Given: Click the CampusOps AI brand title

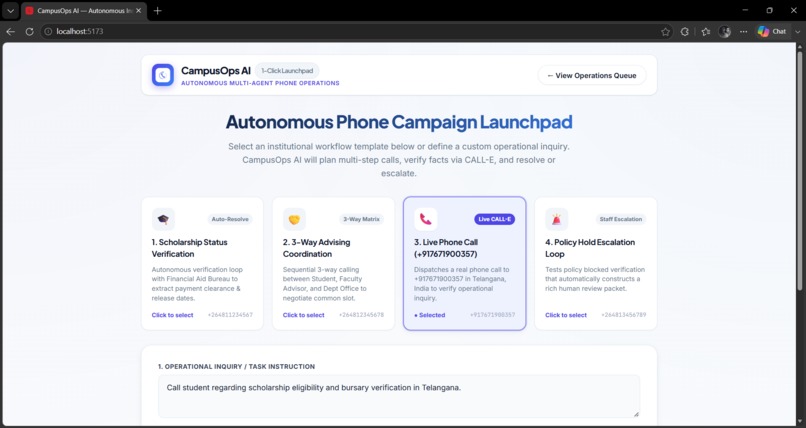Looking at the screenshot, I should pyautogui.click(x=216, y=71).
